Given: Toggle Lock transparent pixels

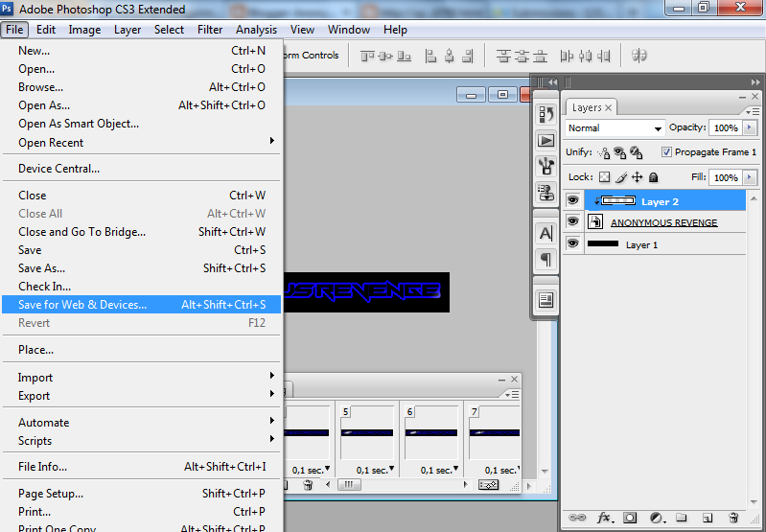Looking at the screenshot, I should [605, 176].
